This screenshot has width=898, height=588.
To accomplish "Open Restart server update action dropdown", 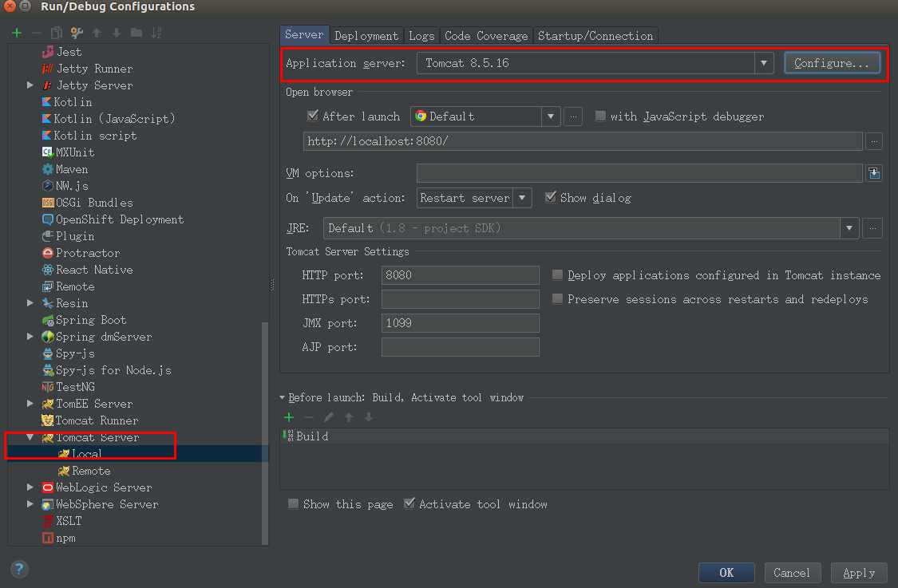I will pyautogui.click(x=522, y=198).
